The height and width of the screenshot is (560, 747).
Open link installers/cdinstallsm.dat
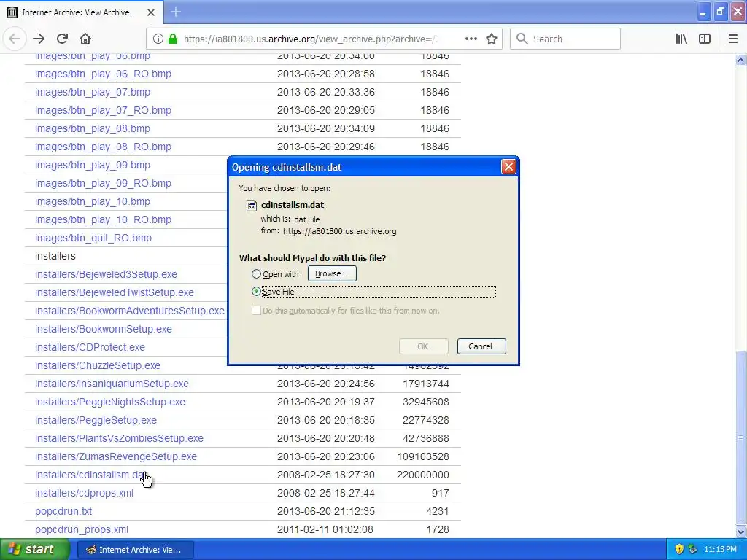[x=90, y=475]
